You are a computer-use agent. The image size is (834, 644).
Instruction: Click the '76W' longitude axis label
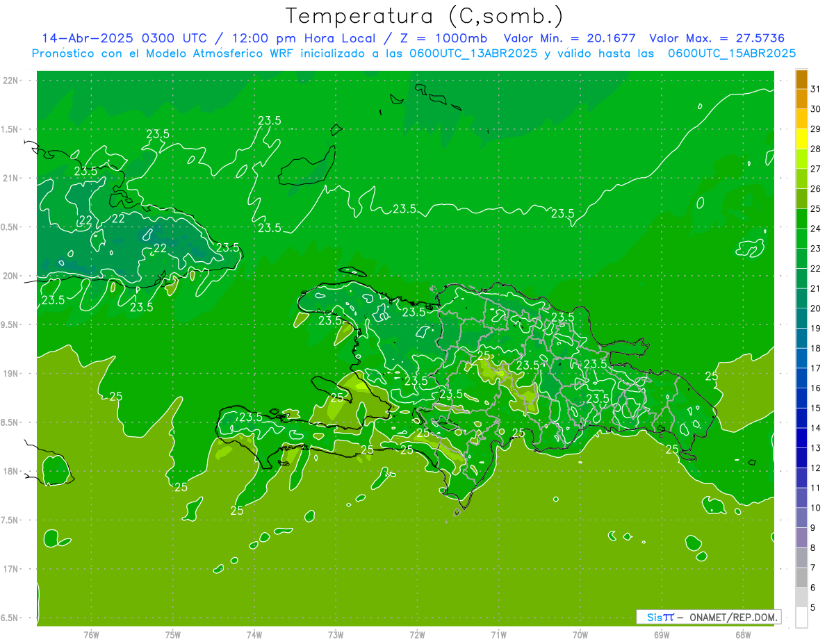click(x=91, y=635)
